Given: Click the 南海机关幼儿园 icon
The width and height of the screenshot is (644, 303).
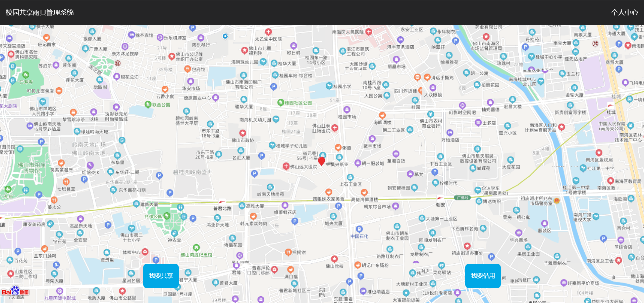Looking at the screenshot, I should 276,119.
